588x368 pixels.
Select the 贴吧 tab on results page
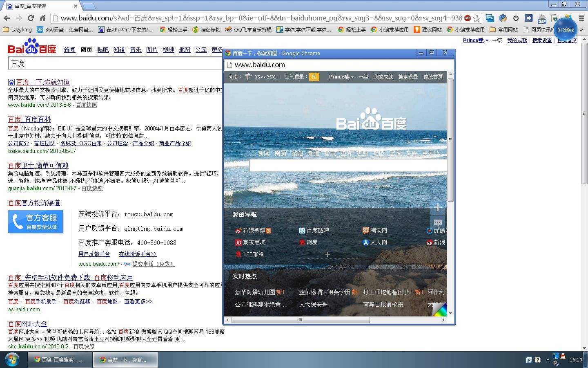103,50
